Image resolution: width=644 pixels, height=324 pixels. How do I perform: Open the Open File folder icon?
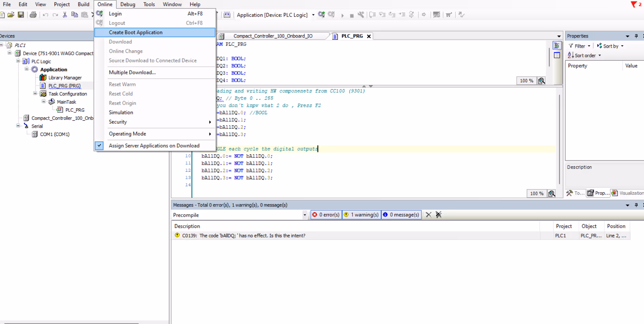11,15
